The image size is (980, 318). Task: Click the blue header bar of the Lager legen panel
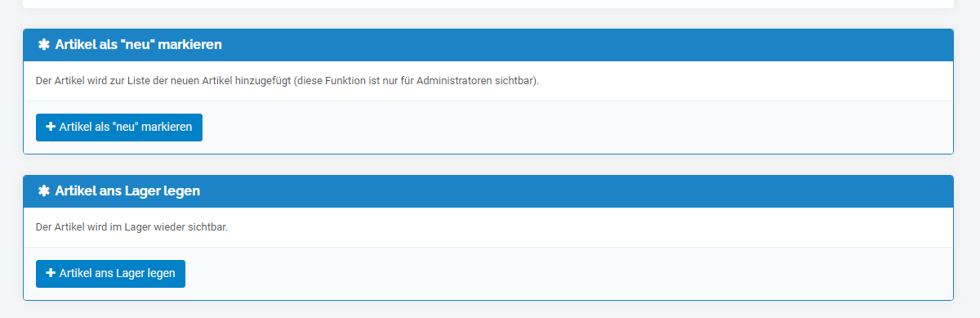488,191
